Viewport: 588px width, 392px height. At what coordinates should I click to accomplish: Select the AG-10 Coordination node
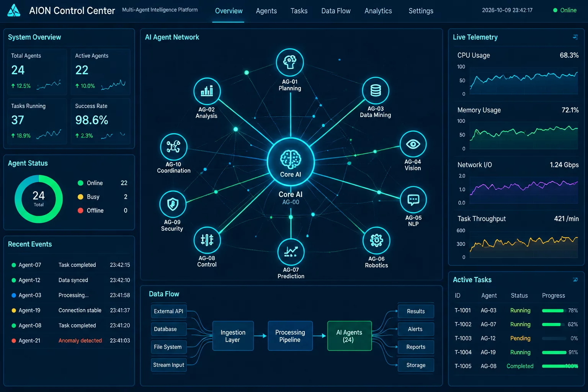click(173, 147)
